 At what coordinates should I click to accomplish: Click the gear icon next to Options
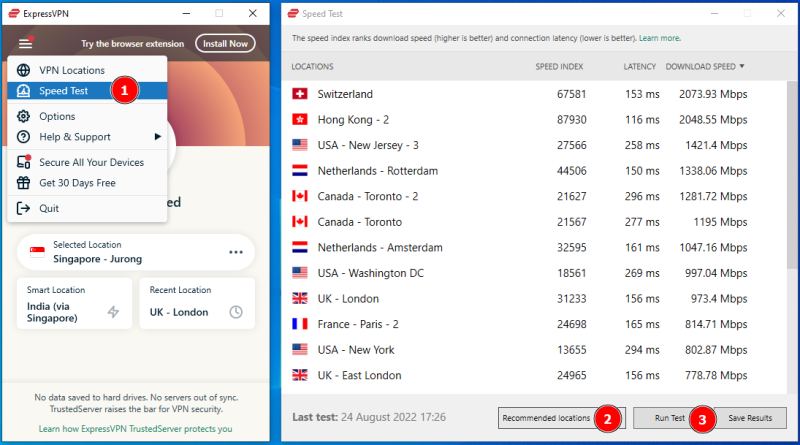(25, 116)
